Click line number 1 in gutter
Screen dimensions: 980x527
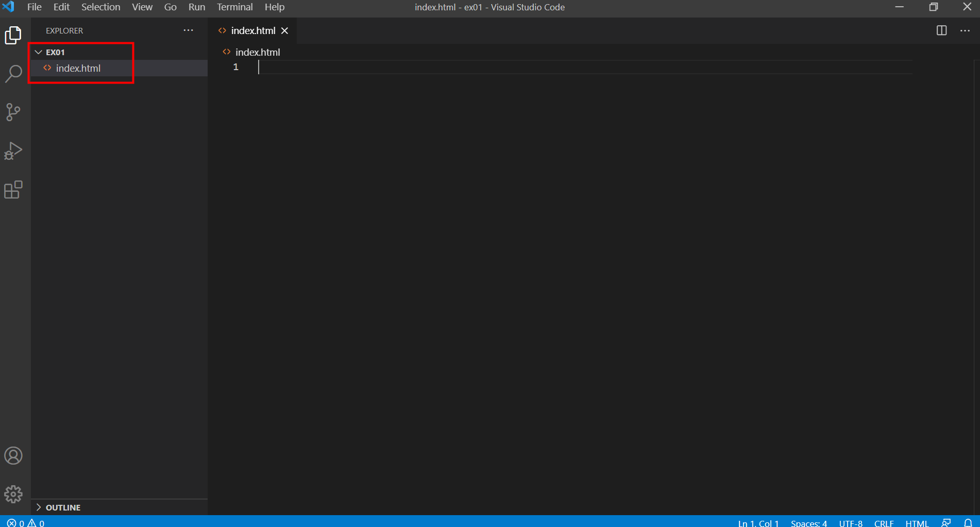click(x=235, y=67)
